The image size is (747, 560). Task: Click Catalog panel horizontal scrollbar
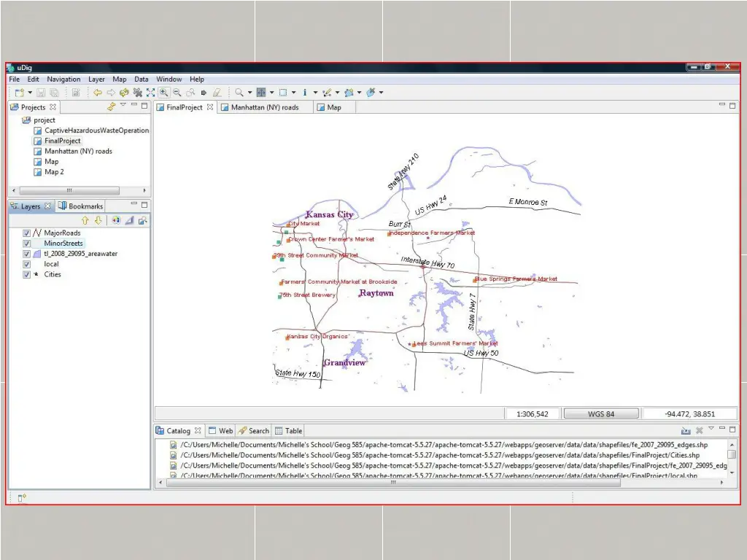pyautogui.click(x=393, y=483)
